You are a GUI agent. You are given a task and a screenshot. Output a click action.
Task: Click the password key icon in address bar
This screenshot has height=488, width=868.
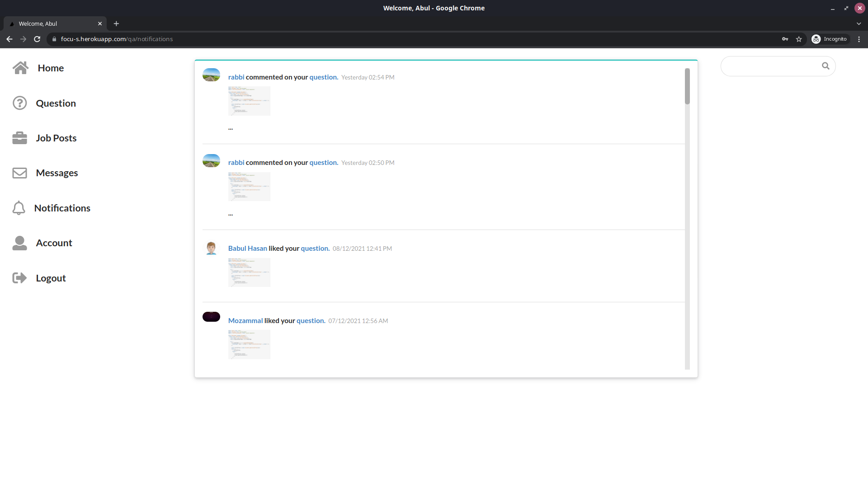(x=785, y=39)
